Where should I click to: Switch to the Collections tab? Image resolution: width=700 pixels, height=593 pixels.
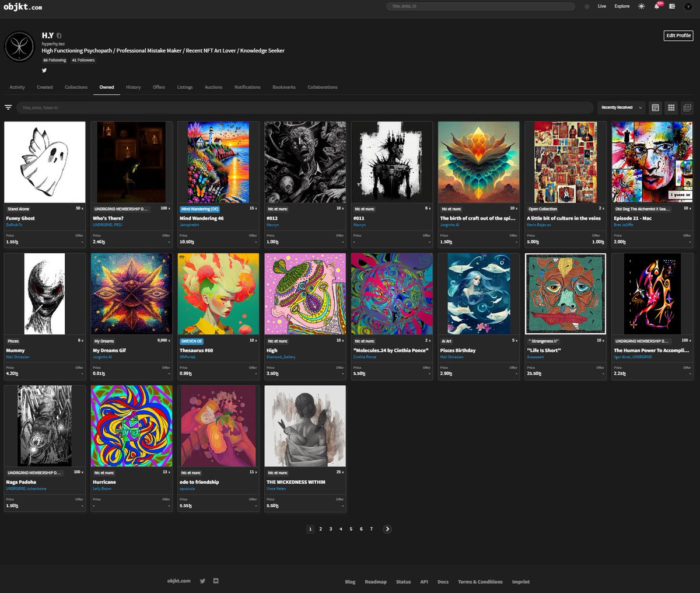coord(76,87)
